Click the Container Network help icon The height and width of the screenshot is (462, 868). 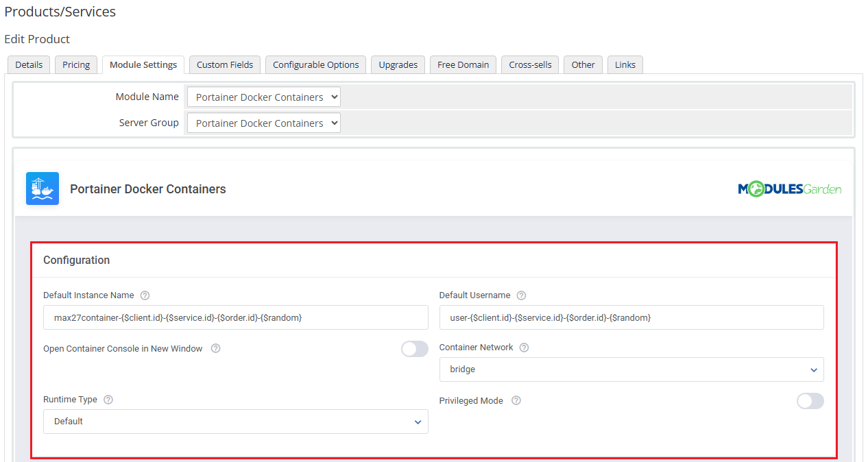(x=524, y=348)
